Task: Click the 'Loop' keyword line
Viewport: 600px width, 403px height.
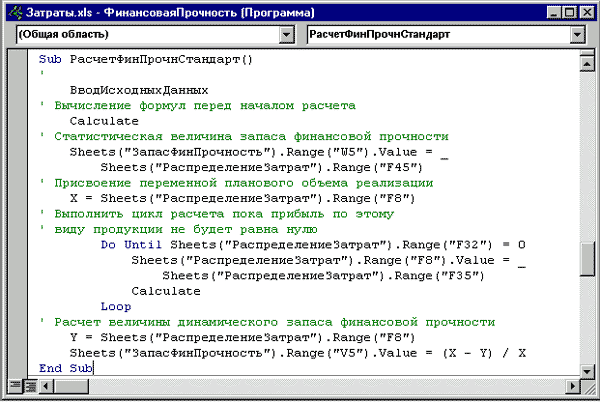Action: coord(116,307)
